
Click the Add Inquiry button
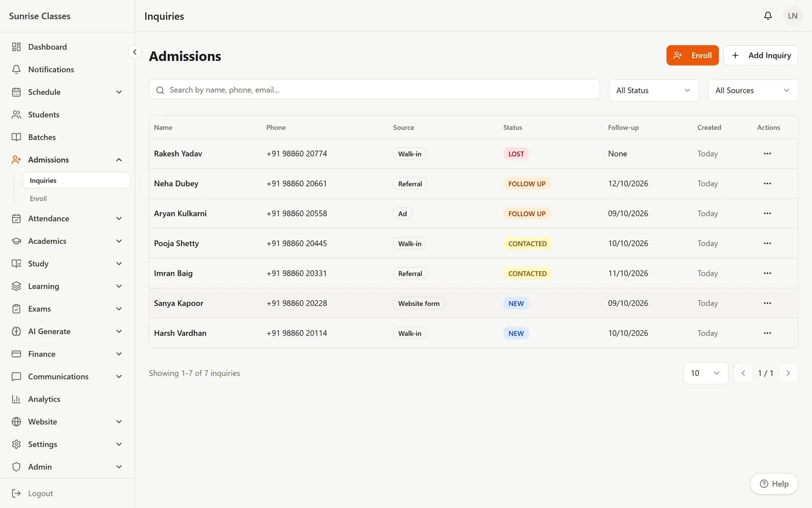coord(761,55)
